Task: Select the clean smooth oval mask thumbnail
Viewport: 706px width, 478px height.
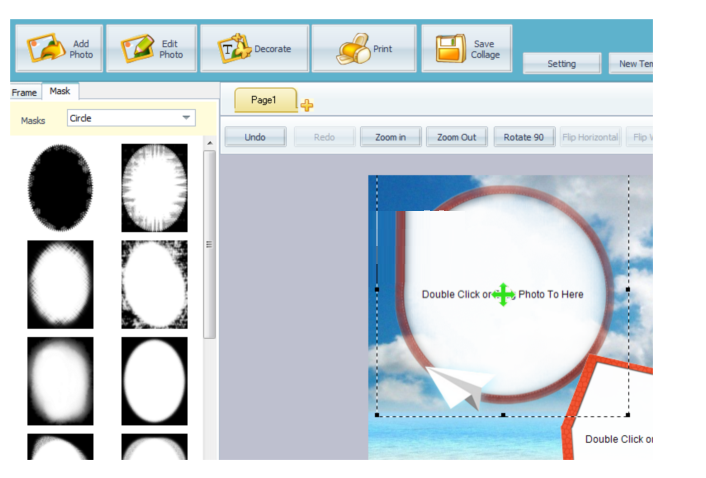Action: 154,381
